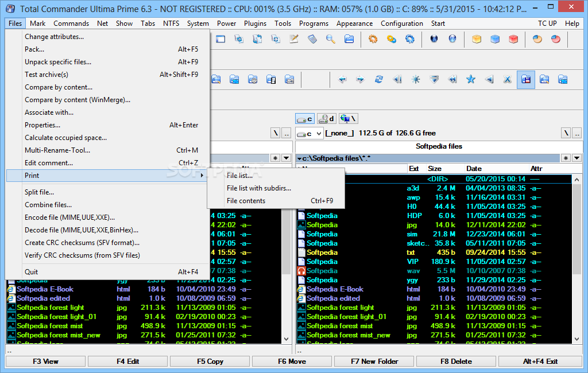588x373 pixels.
Task: Click the double rewind arrows icon
Action: click(452, 79)
